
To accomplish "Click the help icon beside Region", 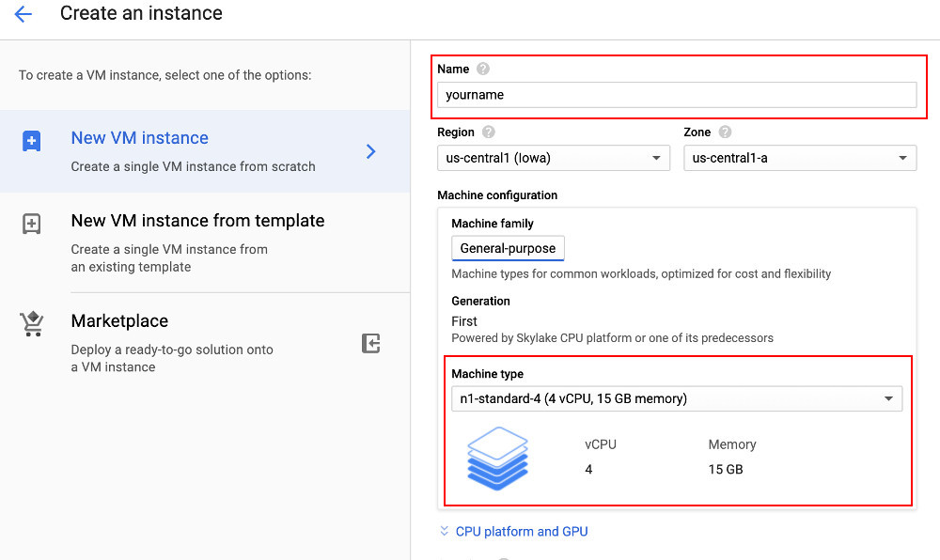I will (489, 132).
